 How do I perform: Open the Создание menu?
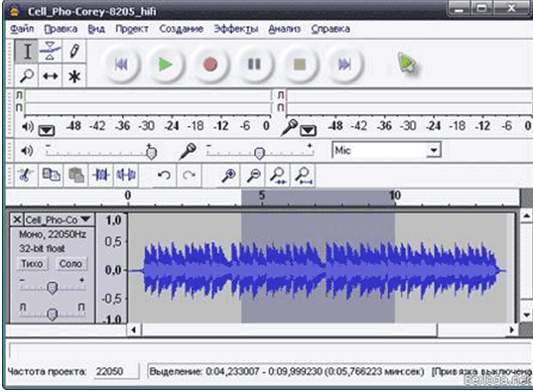[x=182, y=29]
